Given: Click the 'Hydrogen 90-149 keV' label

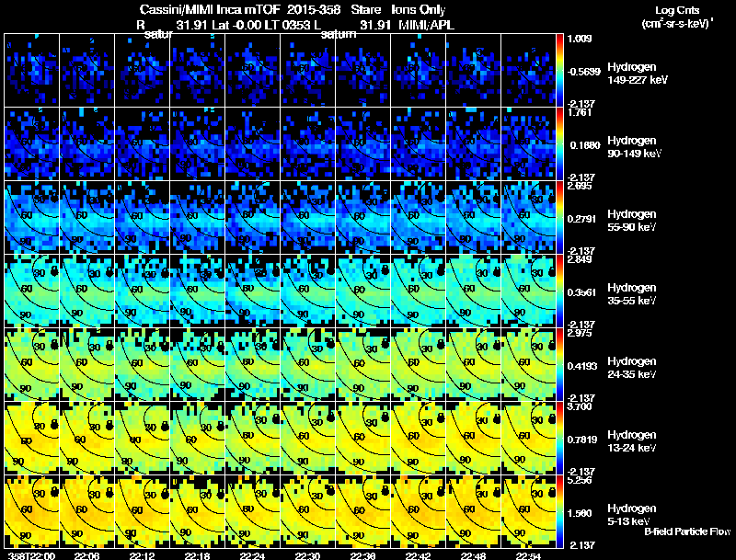Looking at the screenshot, I should [x=634, y=147].
